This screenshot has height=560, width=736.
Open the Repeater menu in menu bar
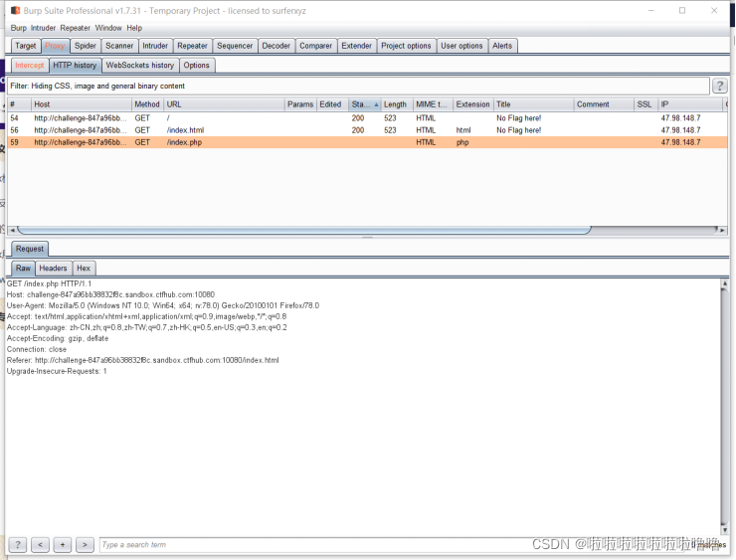(x=76, y=28)
